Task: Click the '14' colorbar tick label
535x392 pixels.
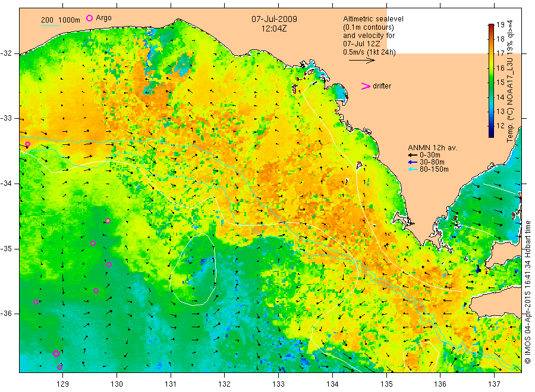Action: point(500,97)
